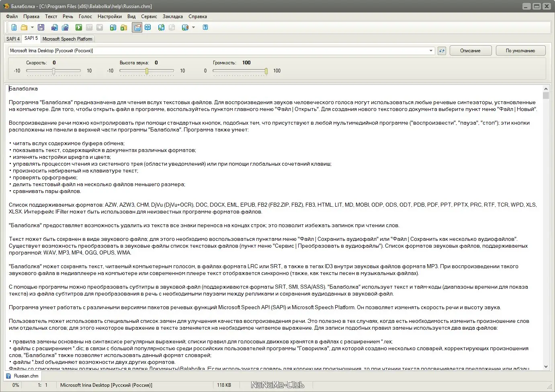Screen dimensions: 555x392
Task: Click the refresh voice list icon
Action: coord(442,51)
